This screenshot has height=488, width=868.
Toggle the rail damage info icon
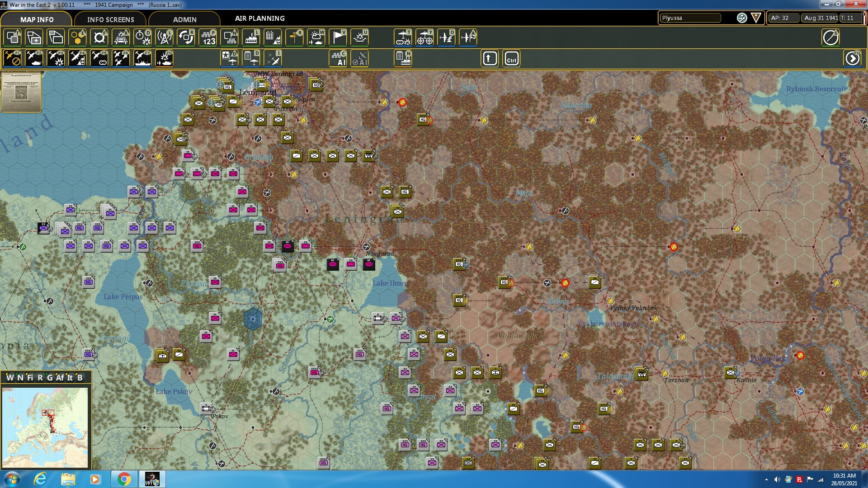click(121, 38)
